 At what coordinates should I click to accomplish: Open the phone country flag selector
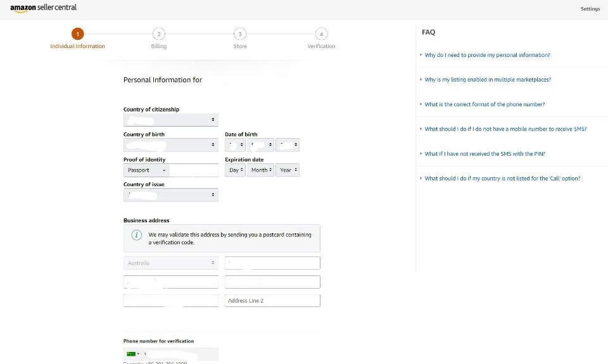(132, 353)
